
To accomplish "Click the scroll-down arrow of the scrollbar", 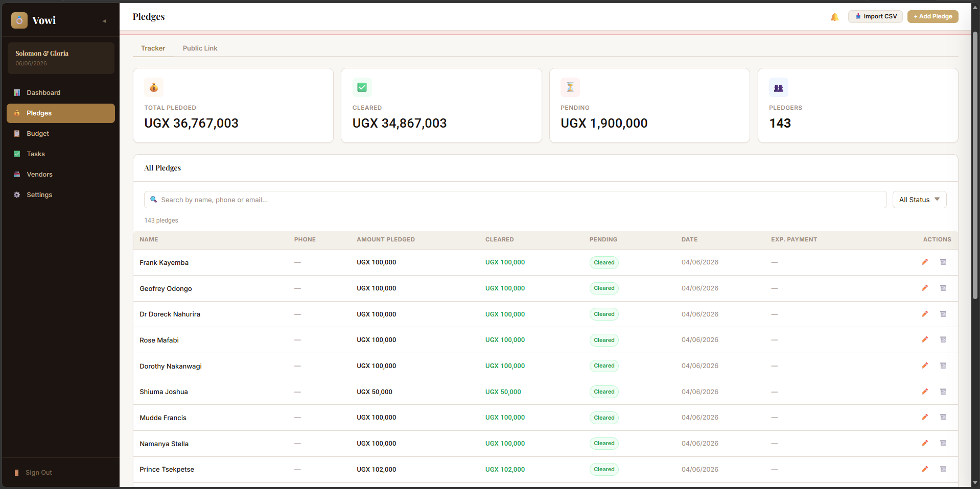I will coord(975,482).
